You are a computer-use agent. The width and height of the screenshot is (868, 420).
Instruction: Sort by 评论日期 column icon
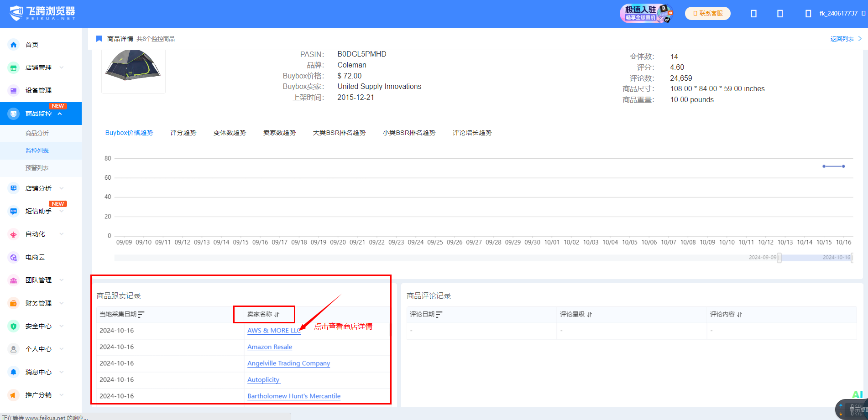coord(439,314)
